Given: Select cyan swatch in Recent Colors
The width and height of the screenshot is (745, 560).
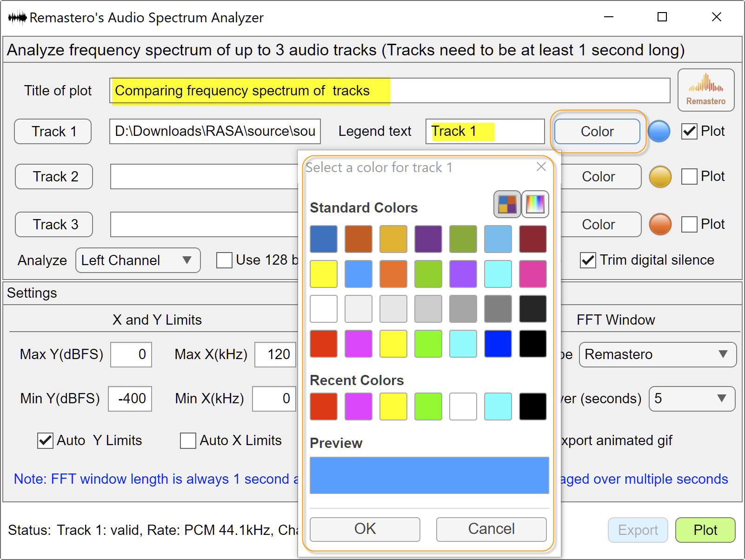Looking at the screenshot, I should point(498,407).
